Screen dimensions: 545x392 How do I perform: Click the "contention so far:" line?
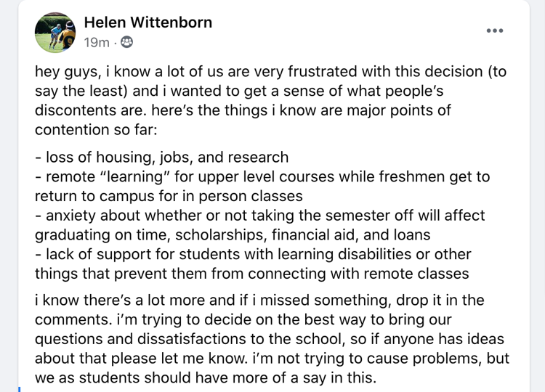pyautogui.click(x=96, y=130)
